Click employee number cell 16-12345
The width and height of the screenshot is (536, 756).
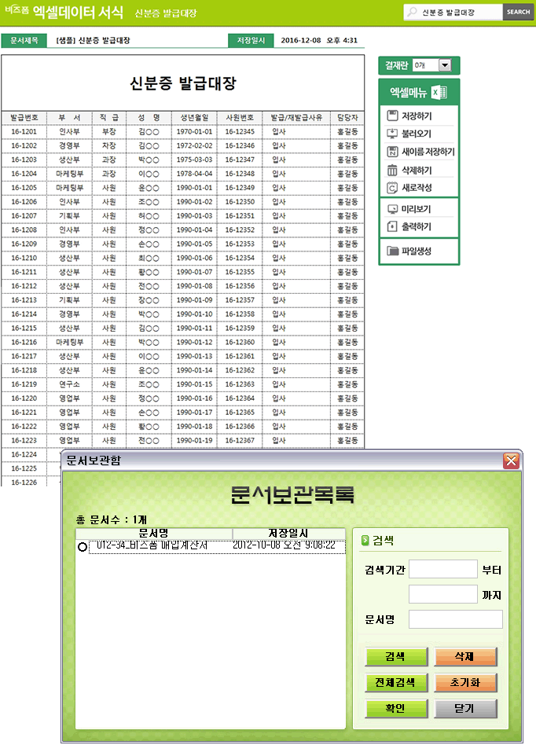[240, 131]
